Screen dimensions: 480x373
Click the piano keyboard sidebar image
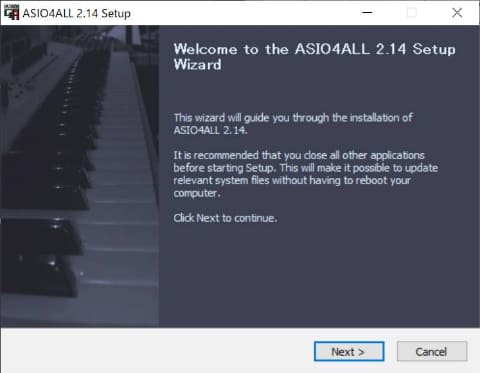[x=80, y=176]
